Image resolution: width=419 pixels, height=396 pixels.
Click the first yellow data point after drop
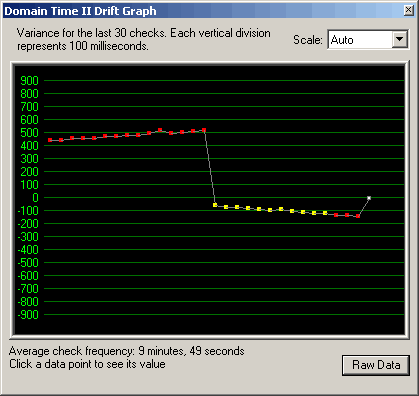pos(215,205)
